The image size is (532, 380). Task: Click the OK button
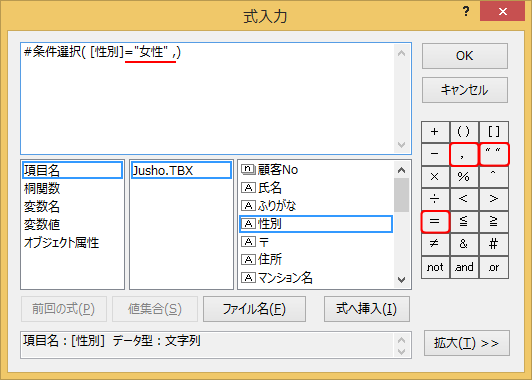(x=464, y=56)
